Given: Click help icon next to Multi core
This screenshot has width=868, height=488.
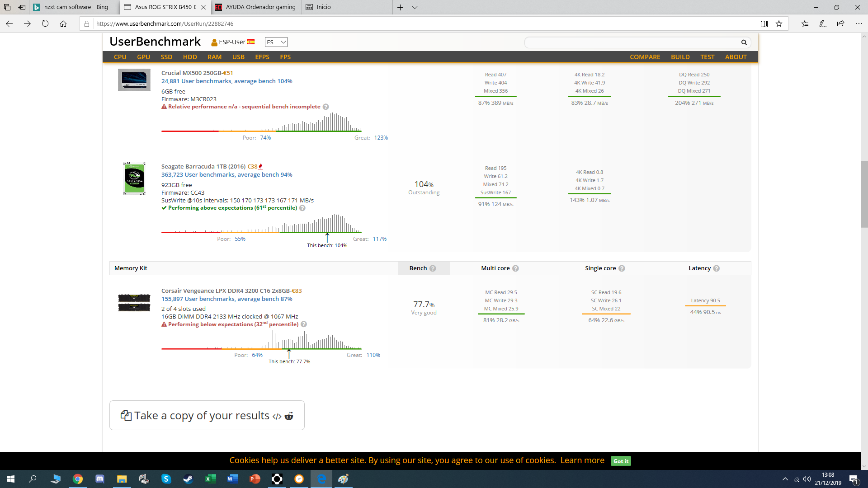Looking at the screenshot, I should coord(515,268).
